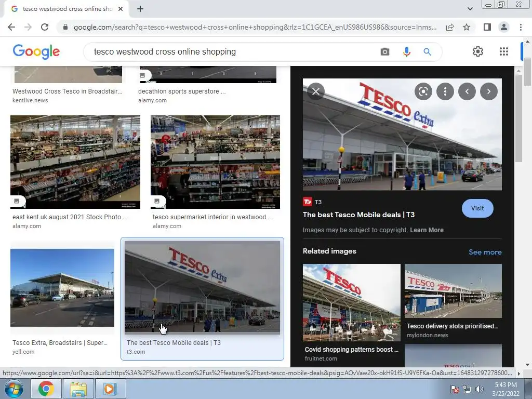Click the Google logo
Screen dimensions: 532x399
click(36, 51)
